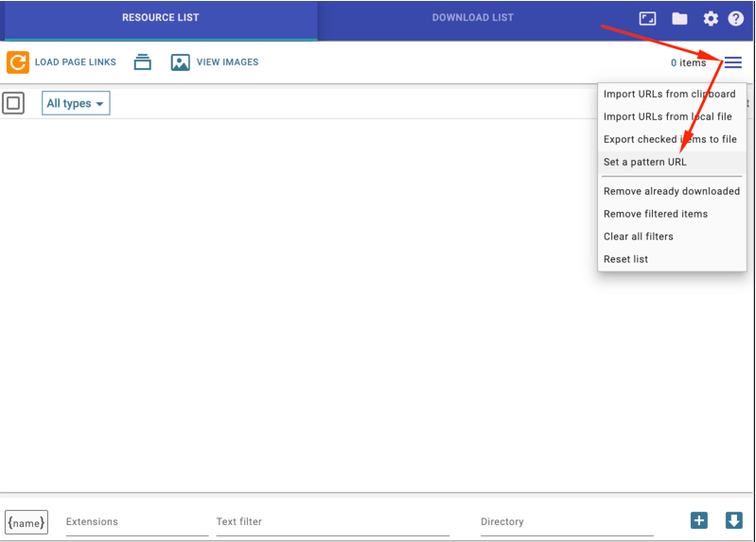Open the fullscreen window icon
The image size is (756, 542).
click(x=647, y=19)
